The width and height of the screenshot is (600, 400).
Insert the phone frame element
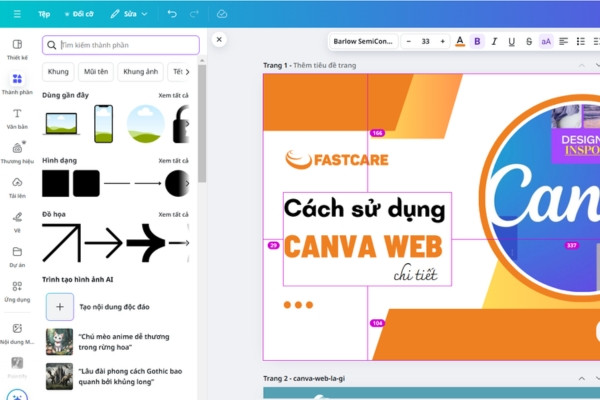pos(104,124)
